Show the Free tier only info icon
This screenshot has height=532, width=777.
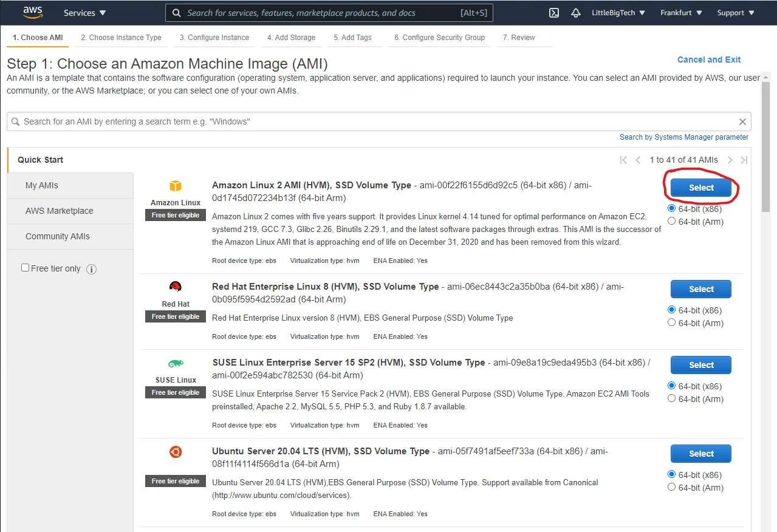(92, 269)
